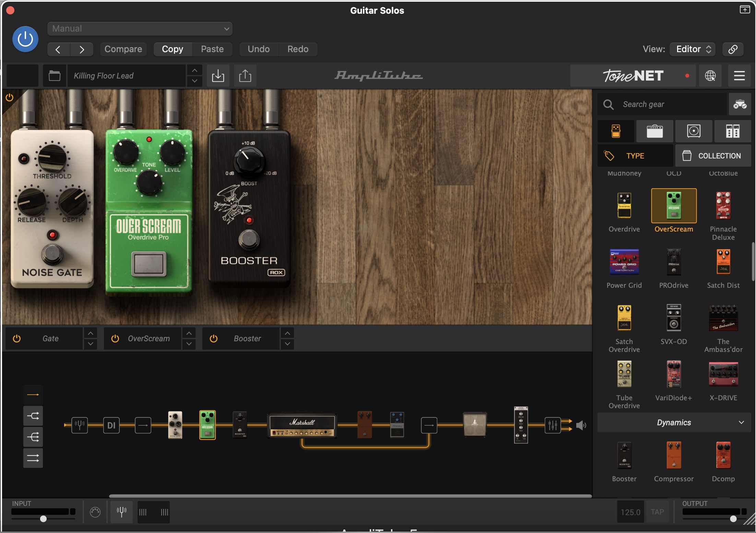Select the Power Grid pedal
Viewport: 756px width, 533px height.
[624, 262]
